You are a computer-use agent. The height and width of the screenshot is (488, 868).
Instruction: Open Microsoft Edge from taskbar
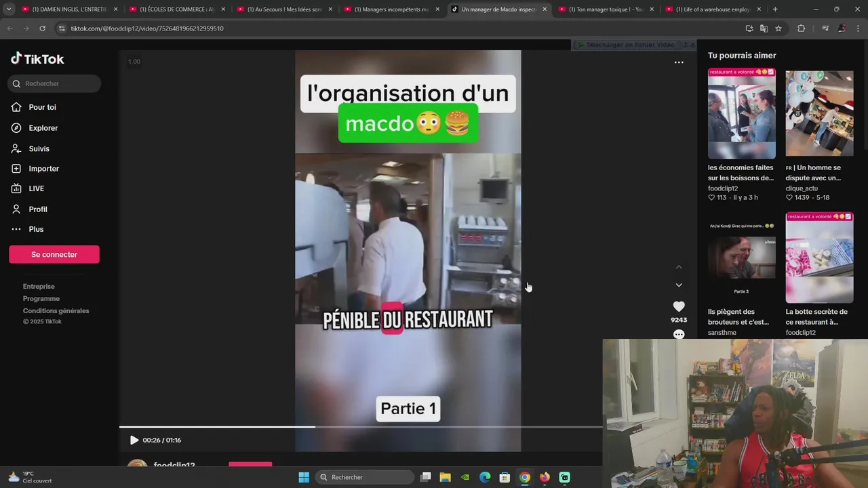click(485, 477)
